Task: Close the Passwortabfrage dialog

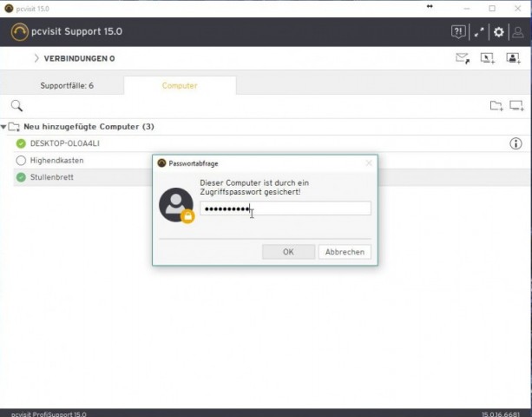Action: point(368,162)
